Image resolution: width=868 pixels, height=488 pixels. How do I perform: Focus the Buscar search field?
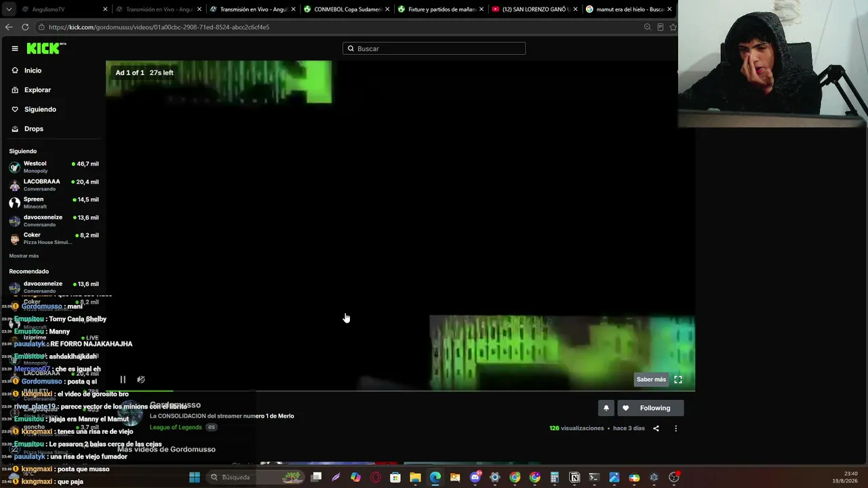[434, 49]
